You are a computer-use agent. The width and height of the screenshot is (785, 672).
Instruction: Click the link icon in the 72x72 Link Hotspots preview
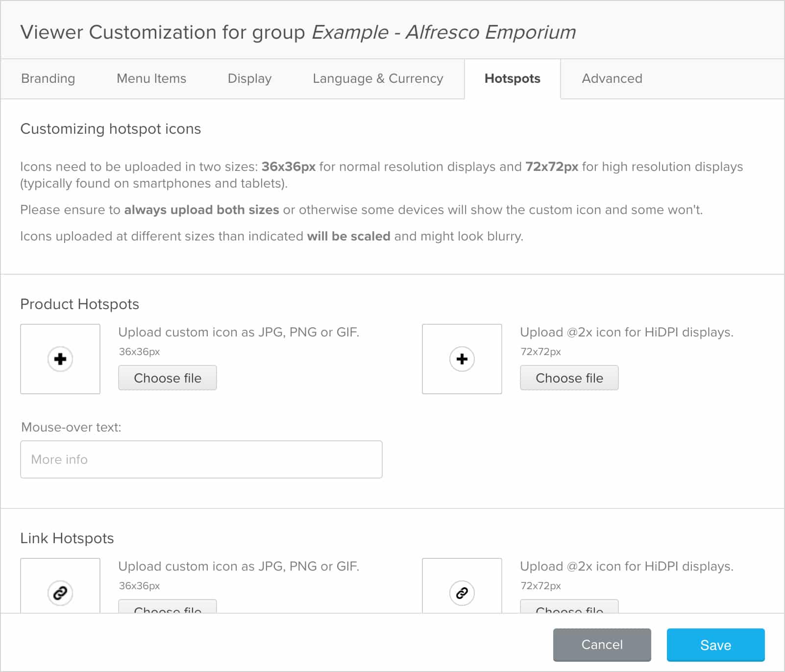pos(461,593)
